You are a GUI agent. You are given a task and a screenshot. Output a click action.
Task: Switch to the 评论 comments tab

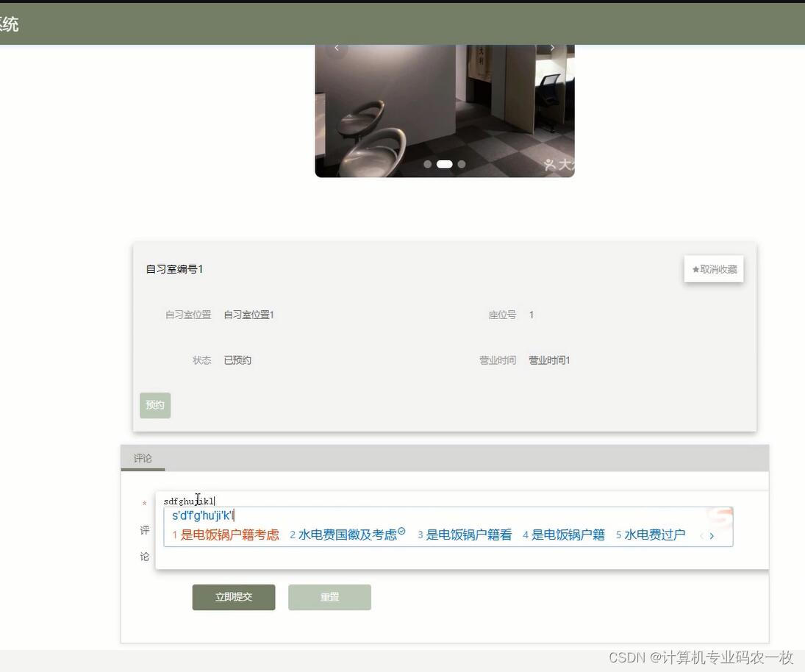(142, 457)
